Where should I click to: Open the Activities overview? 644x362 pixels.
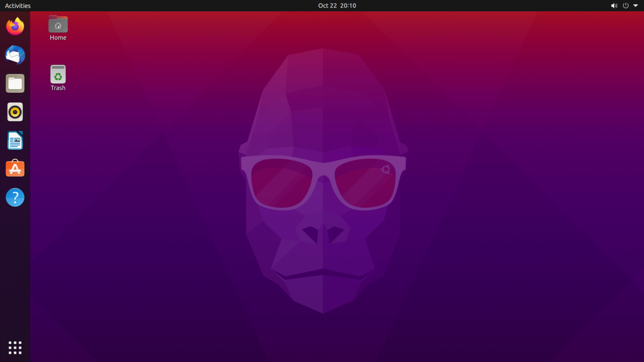click(18, 5)
